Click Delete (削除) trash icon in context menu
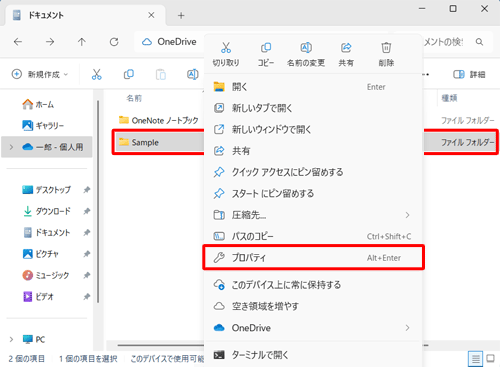500x367 pixels. 386,48
